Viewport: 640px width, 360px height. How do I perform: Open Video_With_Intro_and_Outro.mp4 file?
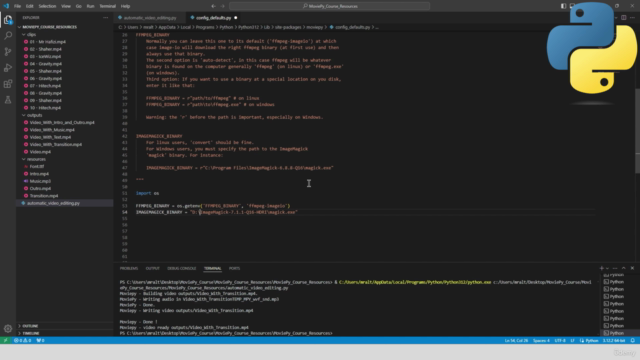pyautogui.click(x=62, y=122)
